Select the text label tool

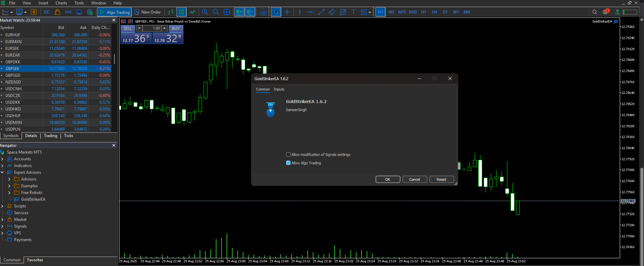click(x=353, y=12)
